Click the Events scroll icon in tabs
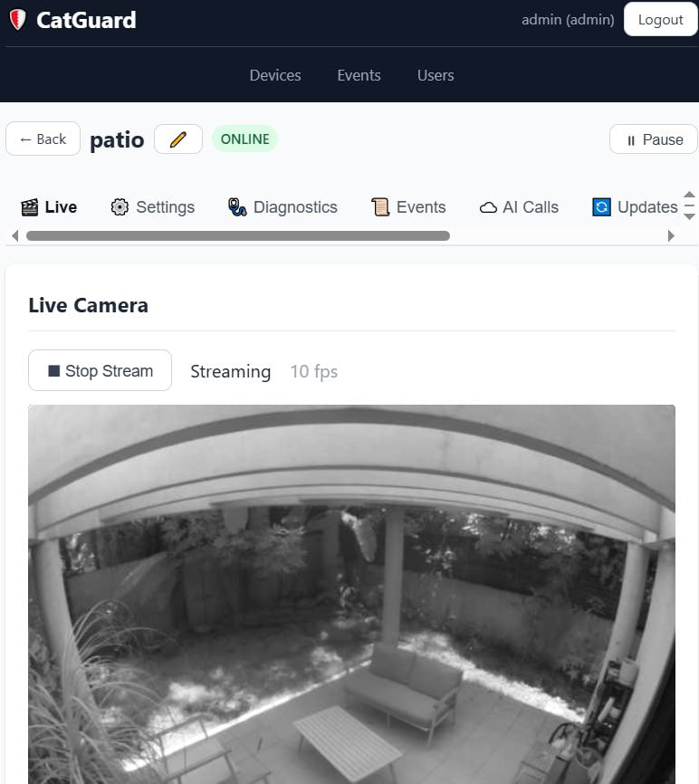This screenshot has width=699, height=784. tap(380, 207)
